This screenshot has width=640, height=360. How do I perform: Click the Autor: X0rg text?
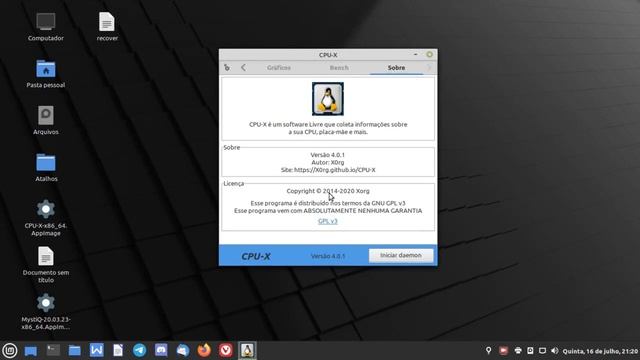[x=328, y=162]
